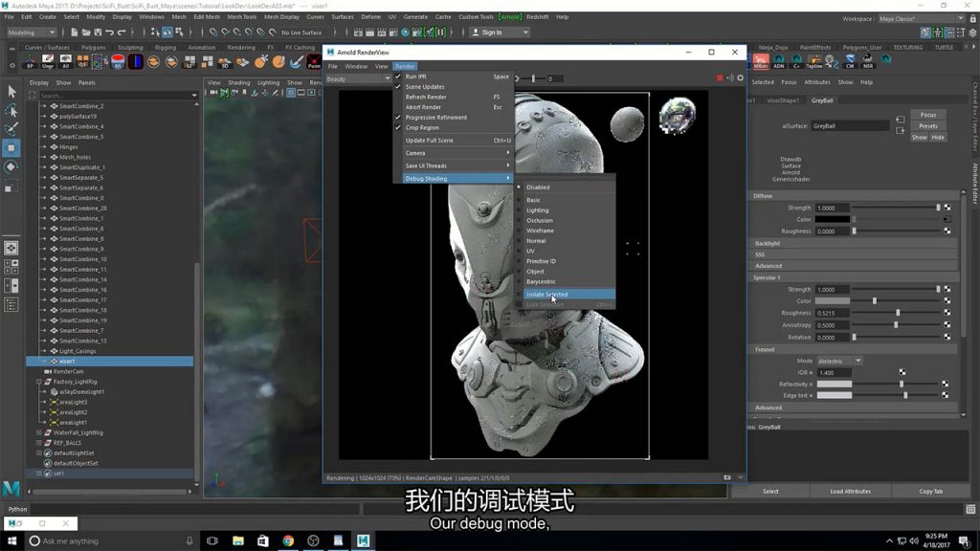The width and height of the screenshot is (980, 551).
Task: Open the Camera submenu in the Render menu
Action: click(x=453, y=153)
